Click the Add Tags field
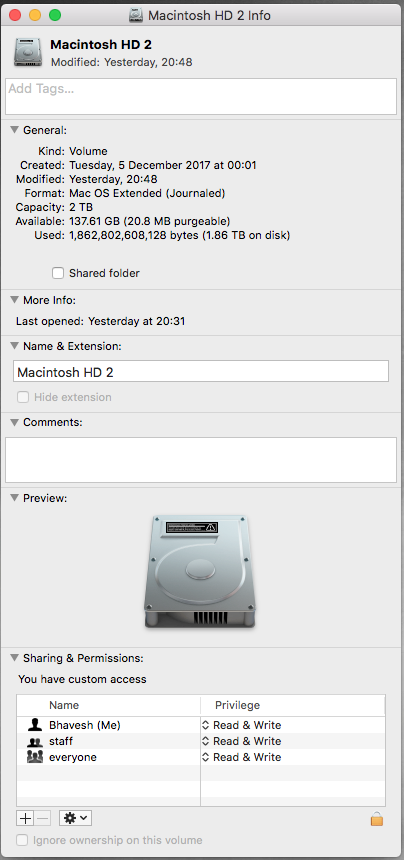The width and height of the screenshot is (404, 860). 201,97
